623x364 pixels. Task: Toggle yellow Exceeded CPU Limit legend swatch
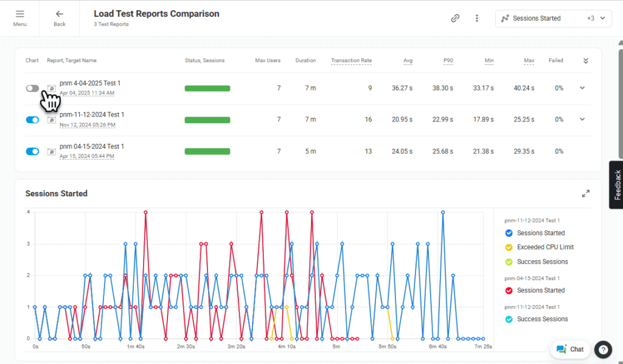coord(509,247)
